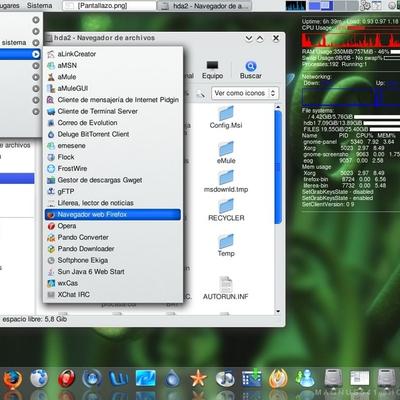Open the blue circular app icon in dock
400x400 pixels.
92,379
